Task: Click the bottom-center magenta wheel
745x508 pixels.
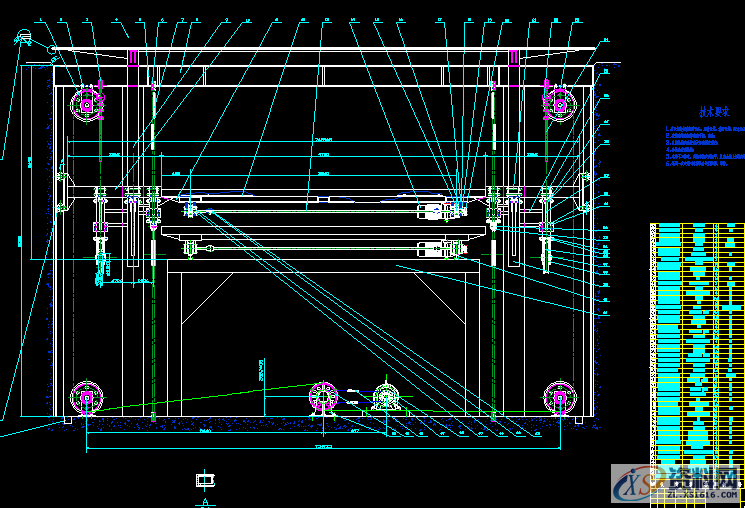Action: (x=324, y=396)
